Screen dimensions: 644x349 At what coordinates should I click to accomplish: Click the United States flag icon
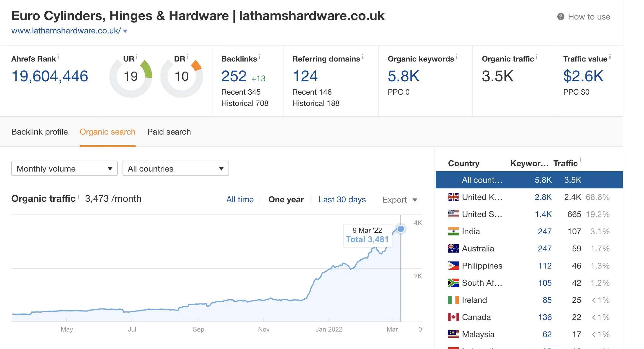click(453, 214)
